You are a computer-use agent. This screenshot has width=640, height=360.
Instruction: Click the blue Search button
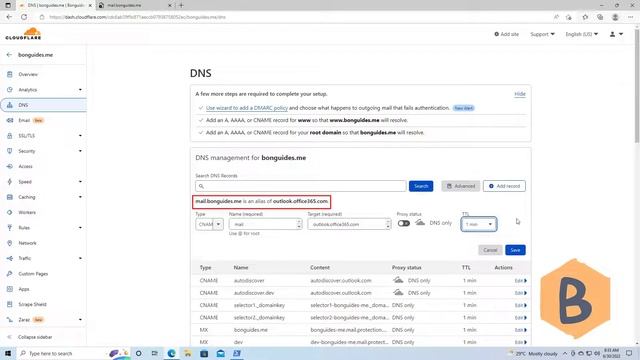[x=421, y=186]
